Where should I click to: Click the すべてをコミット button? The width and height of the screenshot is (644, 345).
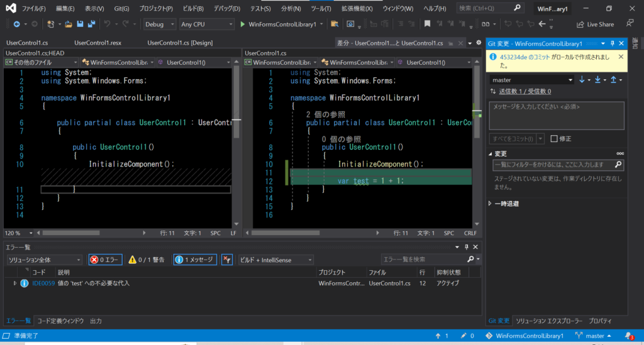point(513,139)
